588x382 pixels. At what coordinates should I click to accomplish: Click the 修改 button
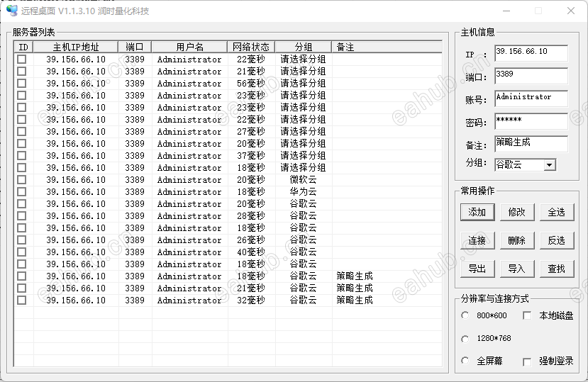517,212
